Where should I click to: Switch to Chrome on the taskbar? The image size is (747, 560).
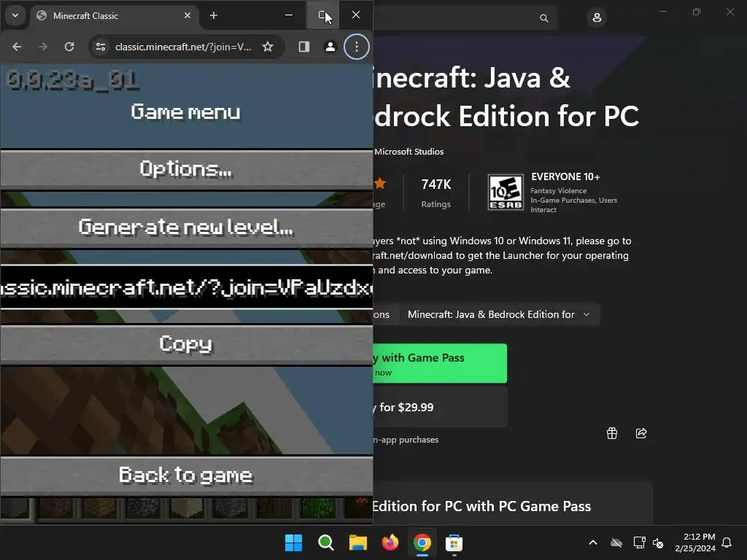(422, 542)
